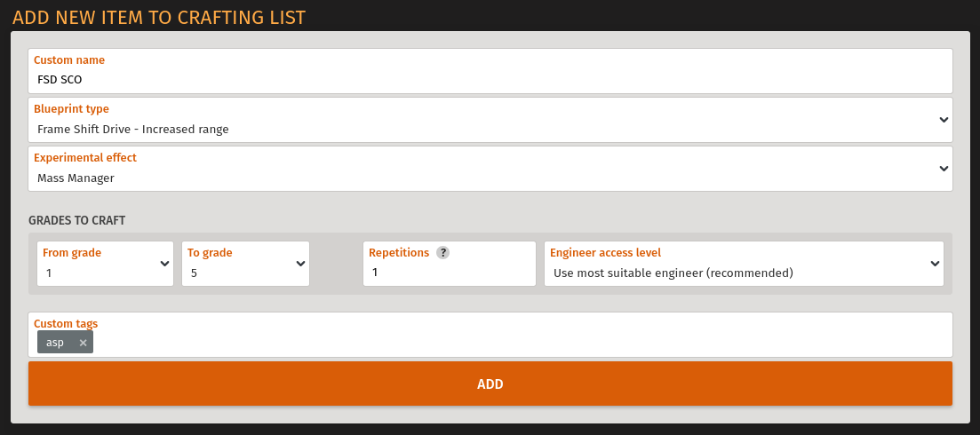
Task: Focus the Repetitions number field
Action: point(450,264)
